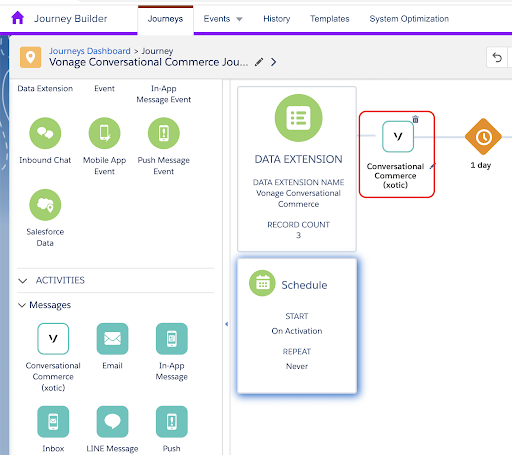Follow the Journeys Dashboard breadcrumb link

[90, 51]
